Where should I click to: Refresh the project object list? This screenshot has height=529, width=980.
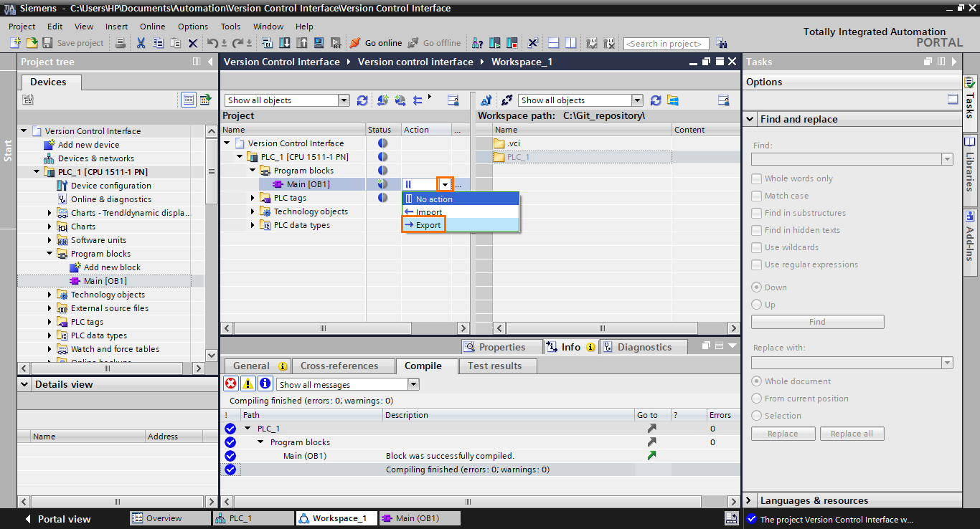click(x=362, y=100)
